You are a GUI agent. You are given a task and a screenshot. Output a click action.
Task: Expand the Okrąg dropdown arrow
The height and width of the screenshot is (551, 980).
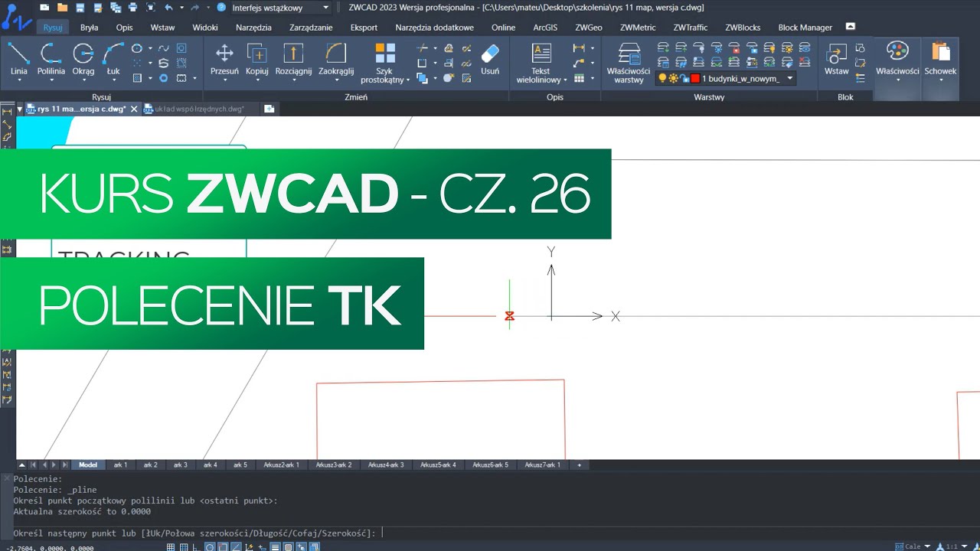(x=83, y=80)
